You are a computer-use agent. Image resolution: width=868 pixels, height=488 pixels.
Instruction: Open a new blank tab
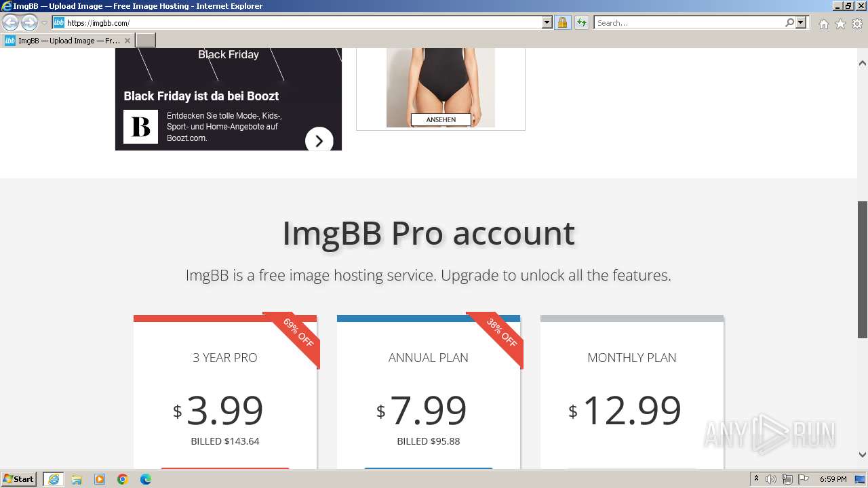click(146, 41)
